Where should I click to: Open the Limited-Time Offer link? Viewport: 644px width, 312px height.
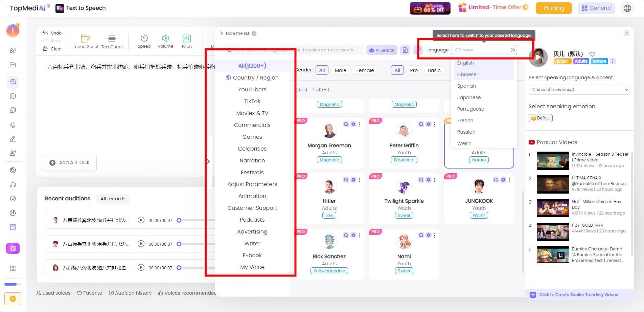(x=493, y=7)
